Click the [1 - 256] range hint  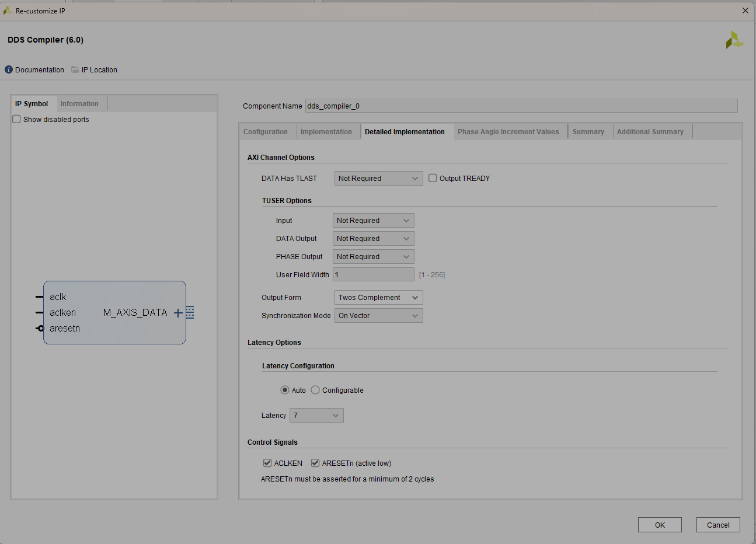432,275
